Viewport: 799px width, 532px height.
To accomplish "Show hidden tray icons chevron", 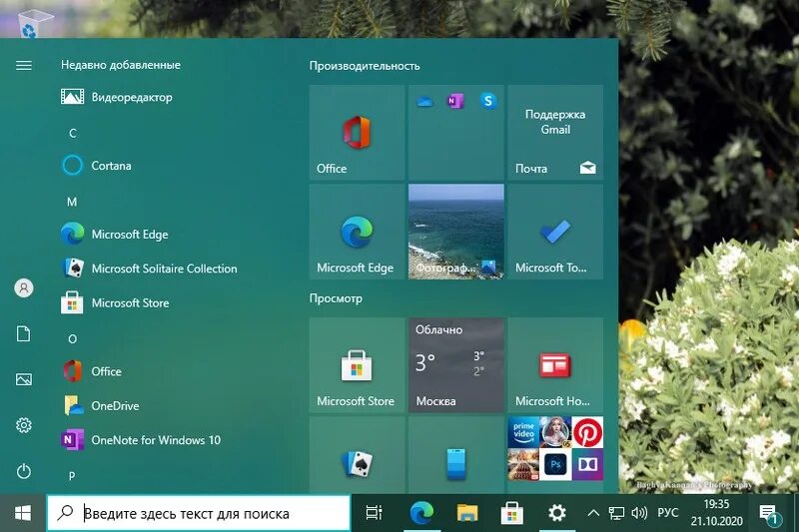I will [593, 513].
